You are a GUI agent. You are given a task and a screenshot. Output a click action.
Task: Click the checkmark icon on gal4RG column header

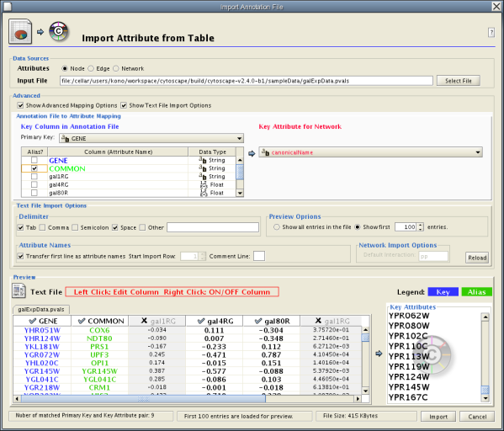click(201, 321)
